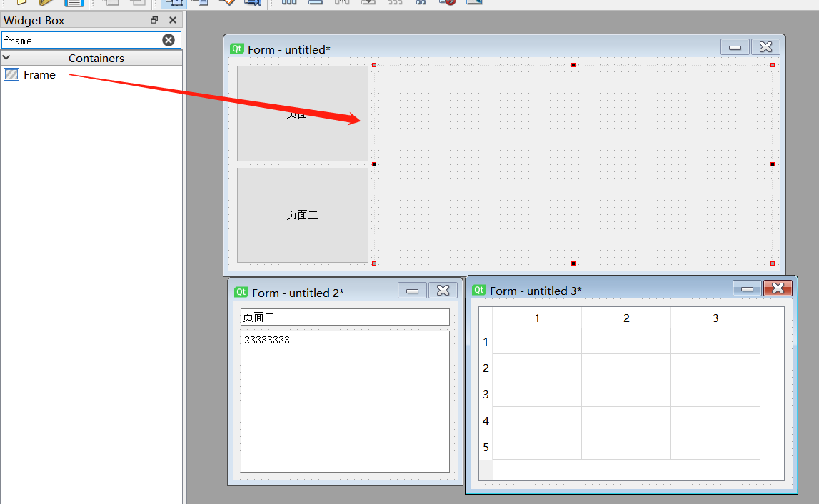Click the Qt icon of Form - untitled 2
Image resolution: width=819 pixels, height=504 pixels.
(x=241, y=292)
